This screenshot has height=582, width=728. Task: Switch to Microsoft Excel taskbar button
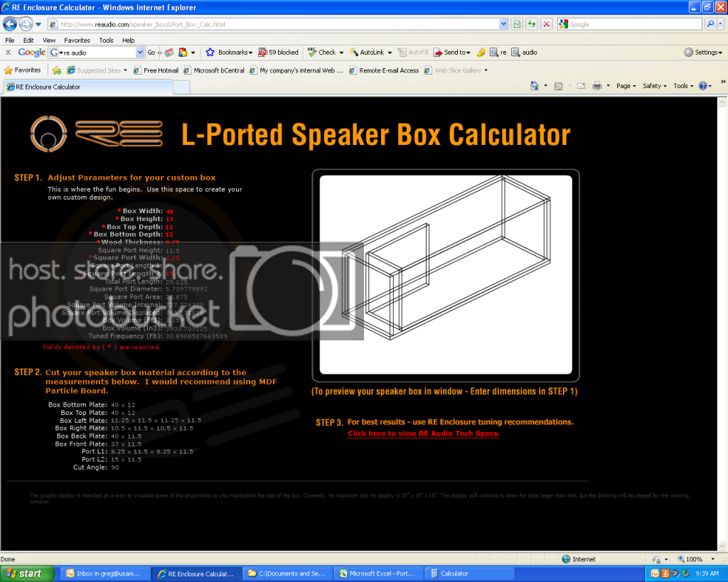[378, 573]
